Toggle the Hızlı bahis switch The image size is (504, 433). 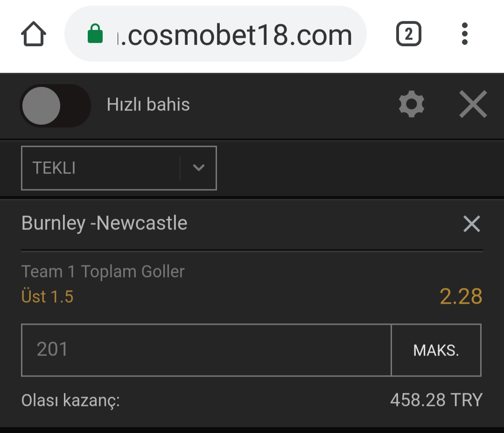click(55, 106)
